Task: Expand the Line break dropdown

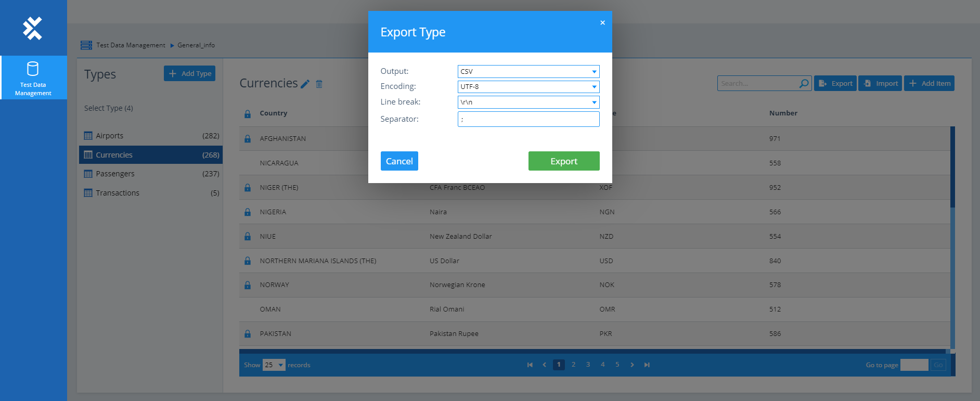Action: point(528,102)
